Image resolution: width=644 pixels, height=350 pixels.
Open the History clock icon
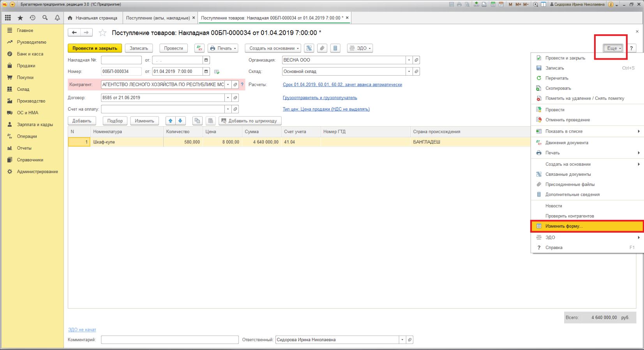point(33,18)
